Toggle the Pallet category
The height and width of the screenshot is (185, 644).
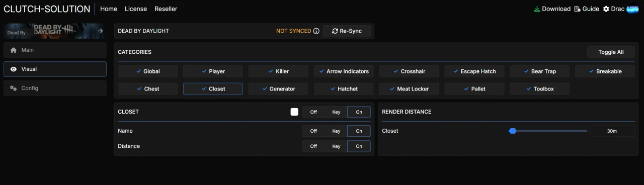[x=474, y=89]
